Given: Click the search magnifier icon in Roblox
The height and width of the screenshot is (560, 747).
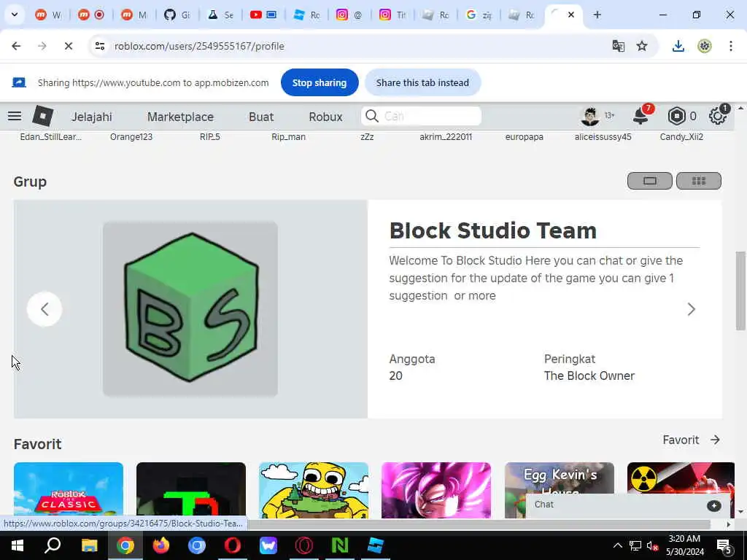Looking at the screenshot, I should [x=372, y=116].
